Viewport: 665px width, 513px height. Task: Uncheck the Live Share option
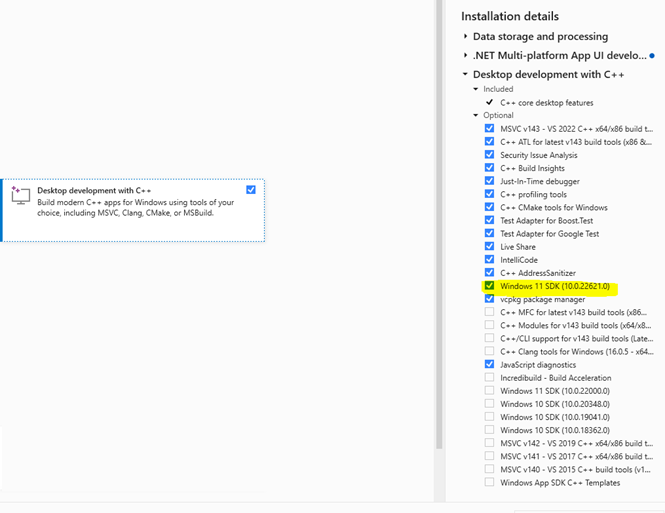pos(489,246)
